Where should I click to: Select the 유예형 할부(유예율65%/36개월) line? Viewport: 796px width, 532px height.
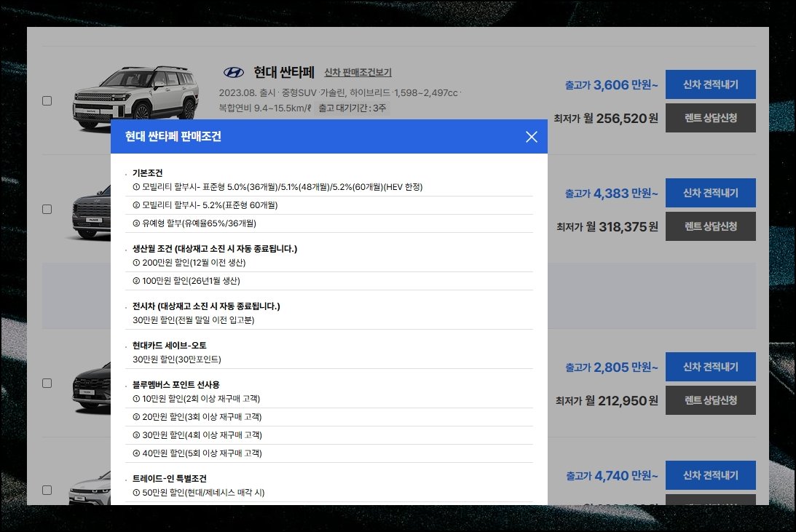pos(194,223)
